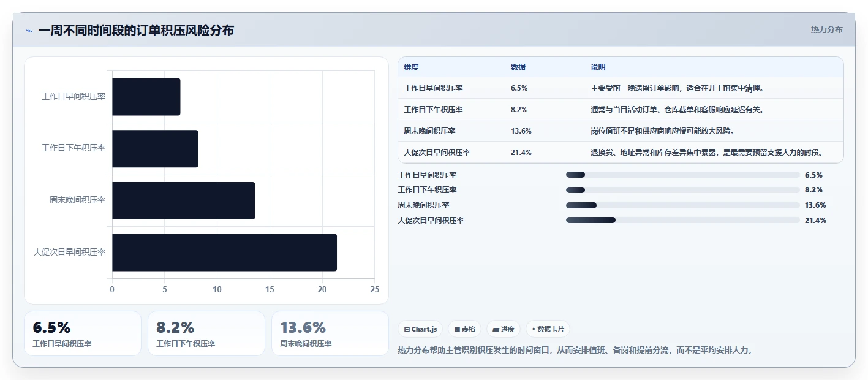Click the x-axis tick labeled 15
868x380 pixels.
tap(270, 289)
